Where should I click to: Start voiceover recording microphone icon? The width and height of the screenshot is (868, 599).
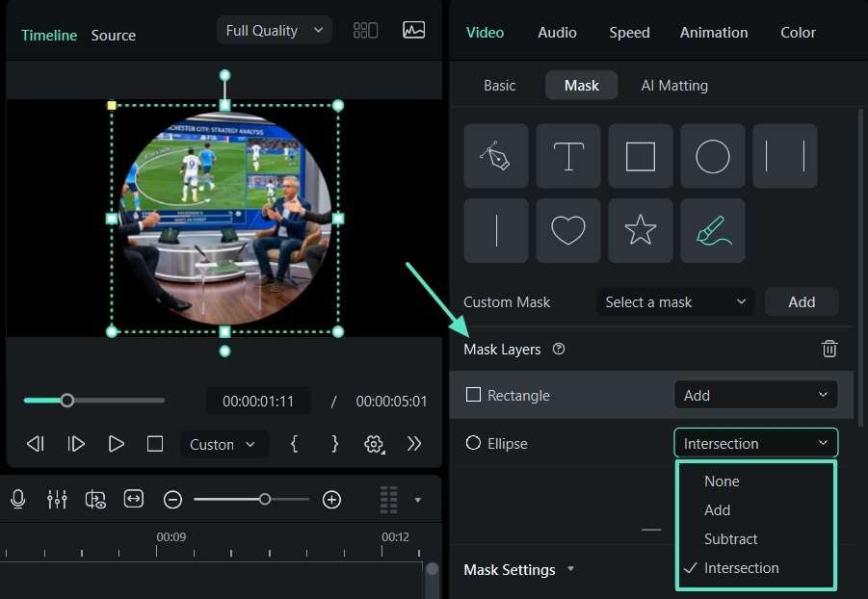(x=17, y=500)
